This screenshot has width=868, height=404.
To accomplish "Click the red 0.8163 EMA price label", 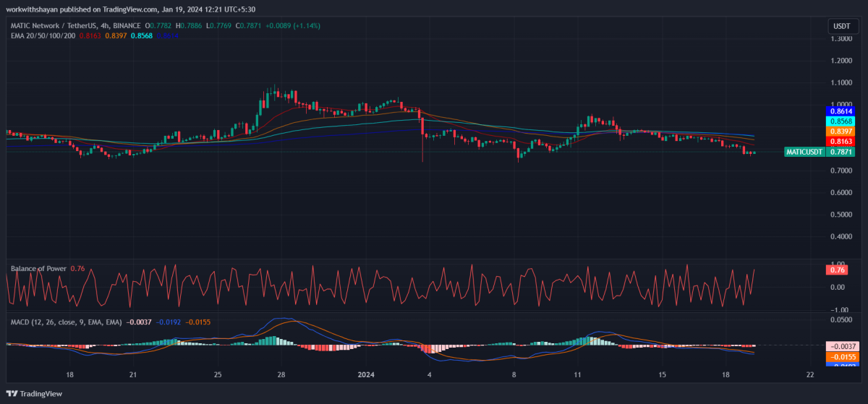I will [840, 142].
